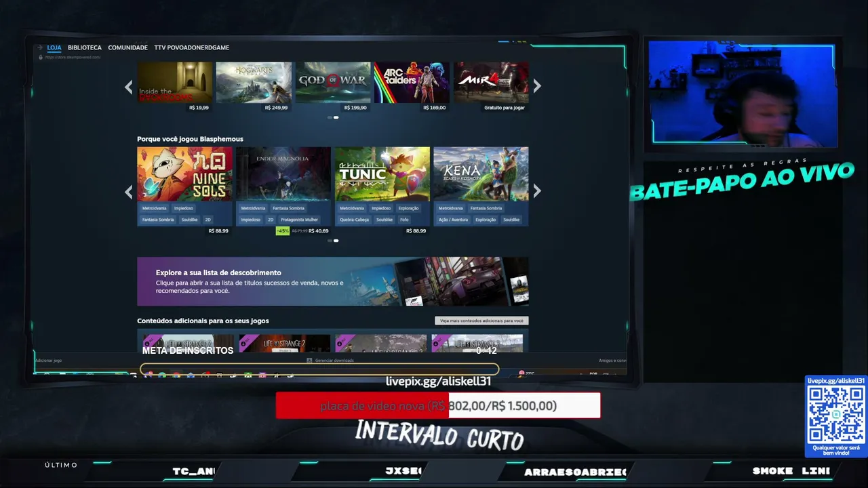This screenshot has height=488, width=868.
Task: Click the Impiedoso tag under Nine Sols
Action: (x=183, y=208)
